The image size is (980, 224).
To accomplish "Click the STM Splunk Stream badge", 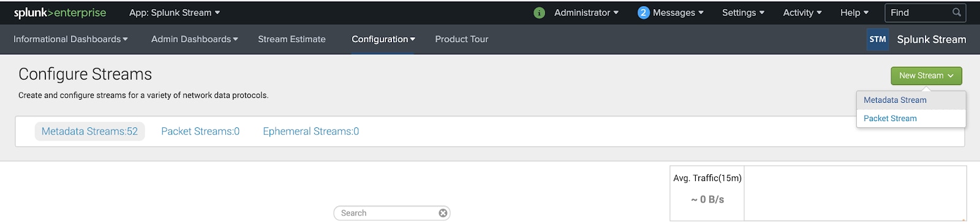I will (878, 39).
